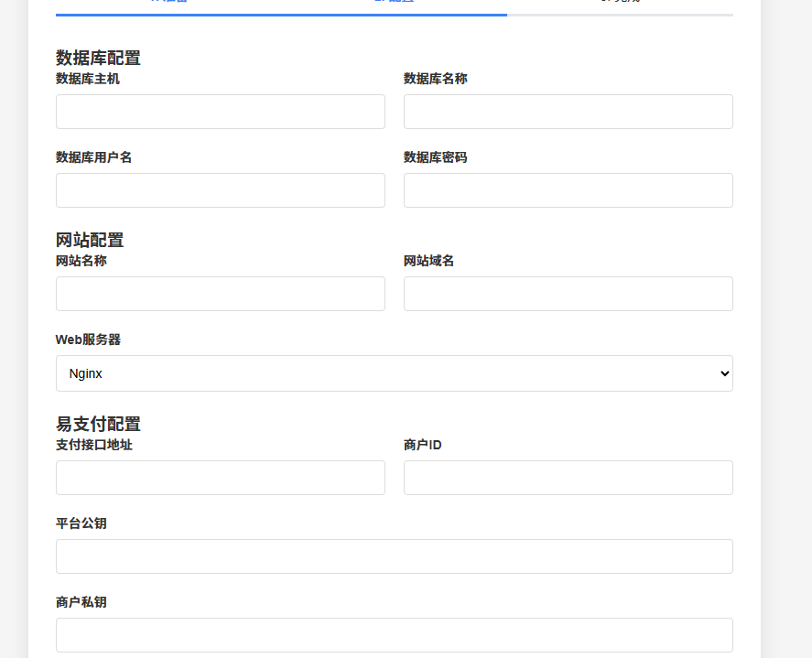
Task: Focus the 网站名称 input field
Action: tap(220, 294)
